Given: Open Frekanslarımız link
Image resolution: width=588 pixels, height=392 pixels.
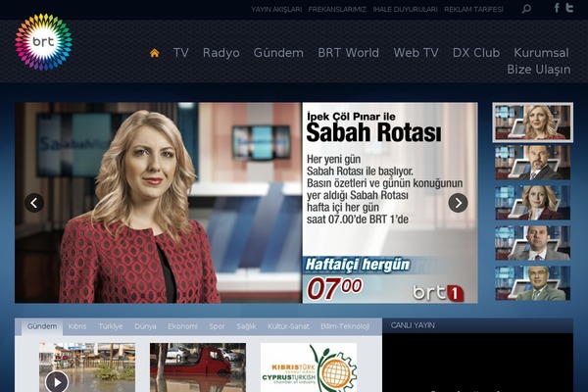Looking at the screenshot, I should click(x=337, y=10).
